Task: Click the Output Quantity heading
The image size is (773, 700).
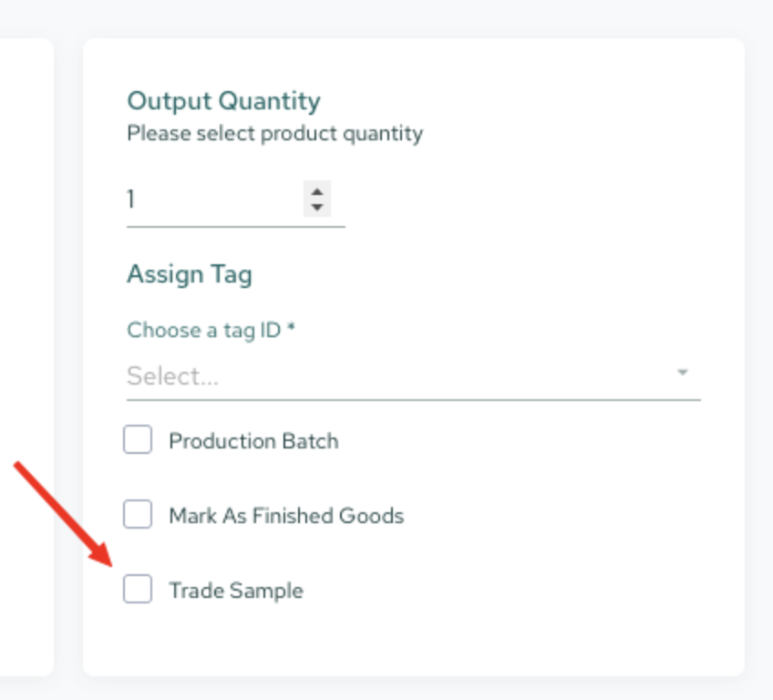Action: (x=224, y=101)
